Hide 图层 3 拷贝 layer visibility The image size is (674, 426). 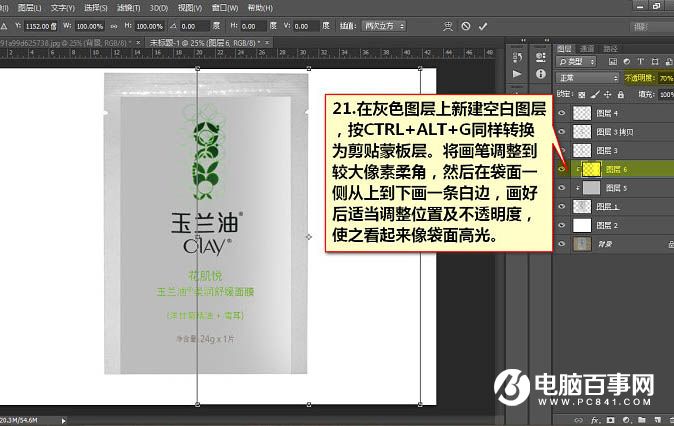tap(561, 132)
